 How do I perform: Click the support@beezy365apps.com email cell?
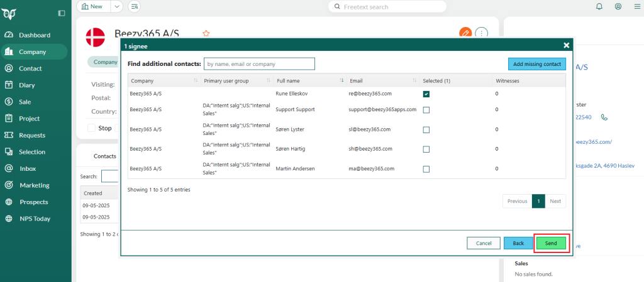(x=383, y=109)
